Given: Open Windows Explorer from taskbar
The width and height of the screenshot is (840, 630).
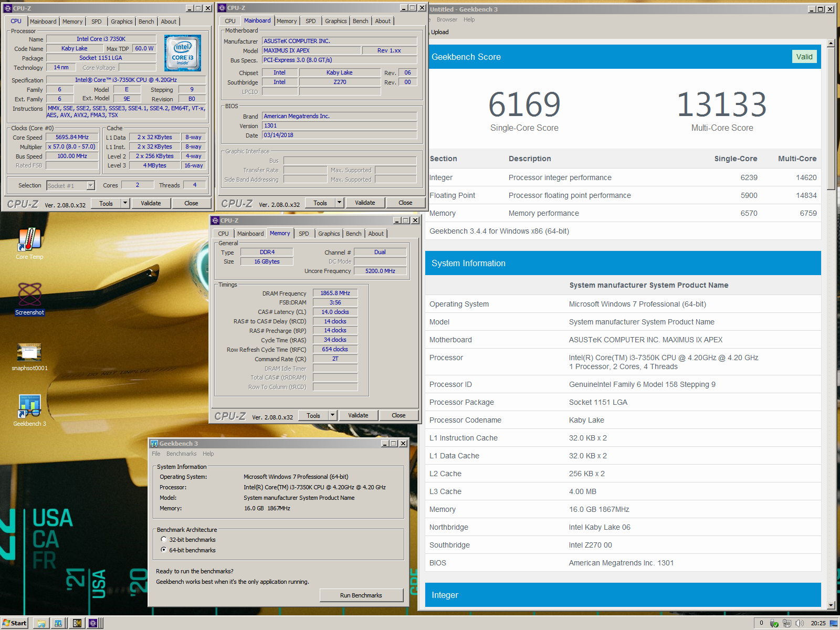Looking at the screenshot, I should pyautogui.click(x=41, y=623).
